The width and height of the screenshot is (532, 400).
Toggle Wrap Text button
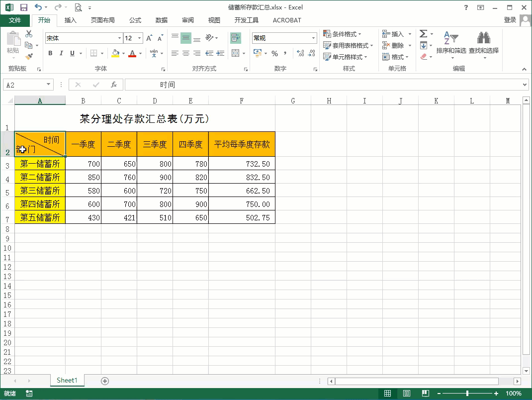235,38
